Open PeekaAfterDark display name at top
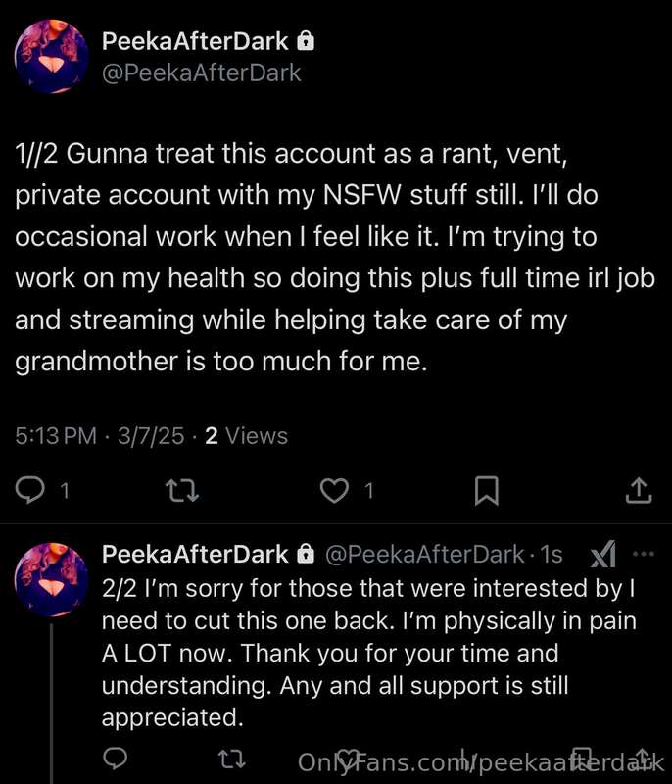The width and height of the screenshot is (672, 784). click(195, 41)
